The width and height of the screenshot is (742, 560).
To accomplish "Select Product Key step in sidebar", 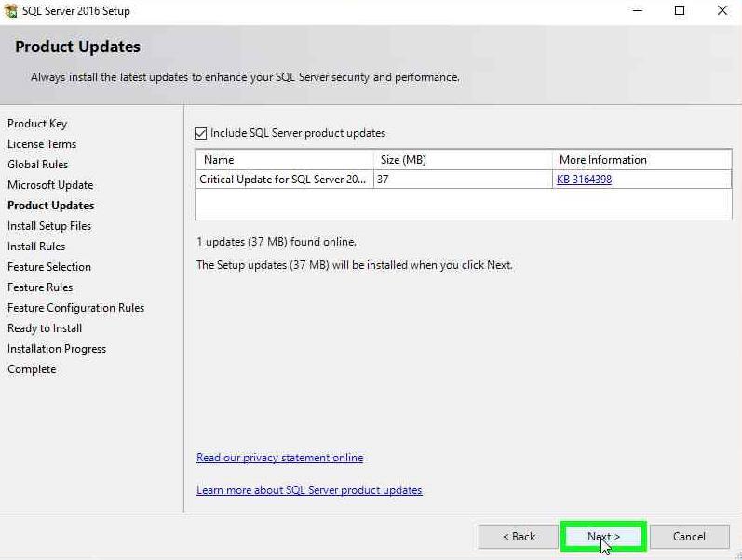I will point(37,124).
